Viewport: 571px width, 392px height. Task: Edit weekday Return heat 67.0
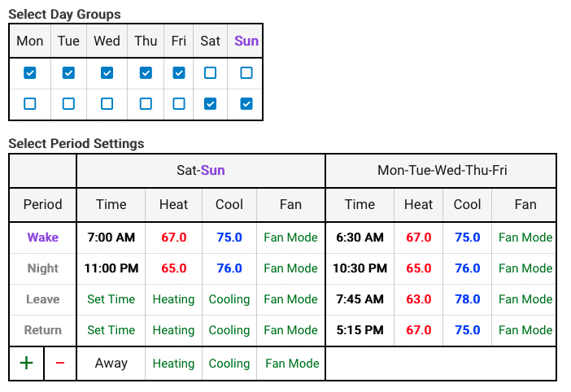pos(419,330)
